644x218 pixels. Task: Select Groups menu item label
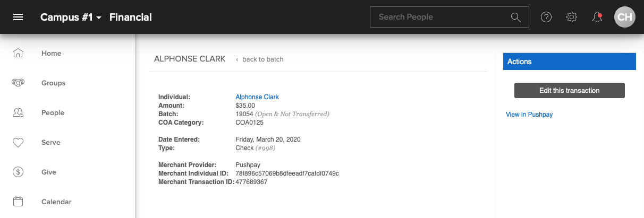[54, 83]
